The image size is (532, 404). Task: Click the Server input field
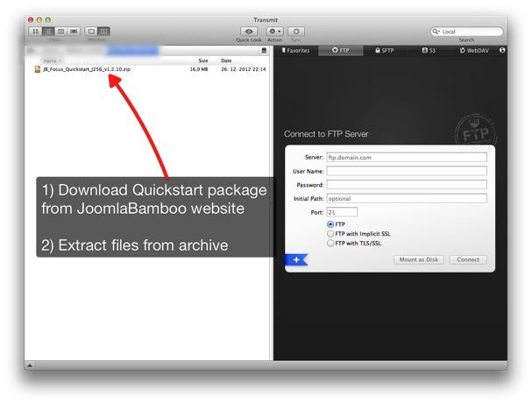click(x=407, y=158)
